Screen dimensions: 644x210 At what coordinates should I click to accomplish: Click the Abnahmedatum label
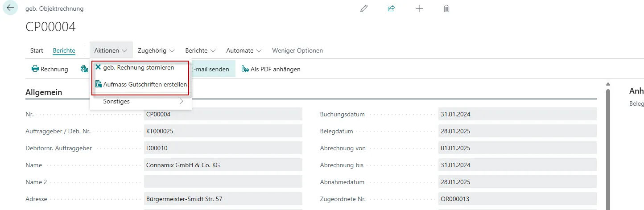point(343,182)
